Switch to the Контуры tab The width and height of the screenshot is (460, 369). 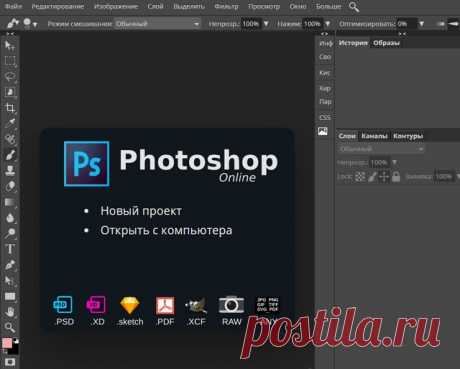tap(408, 136)
